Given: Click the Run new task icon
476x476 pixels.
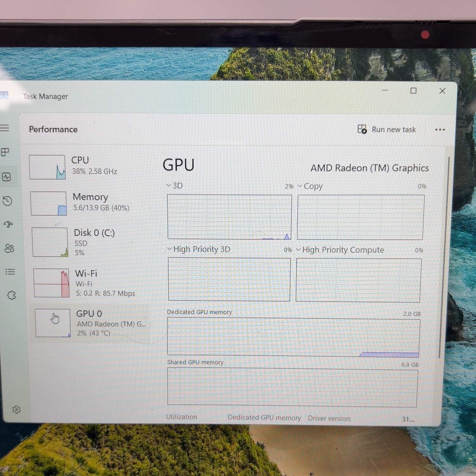Looking at the screenshot, I should point(362,129).
